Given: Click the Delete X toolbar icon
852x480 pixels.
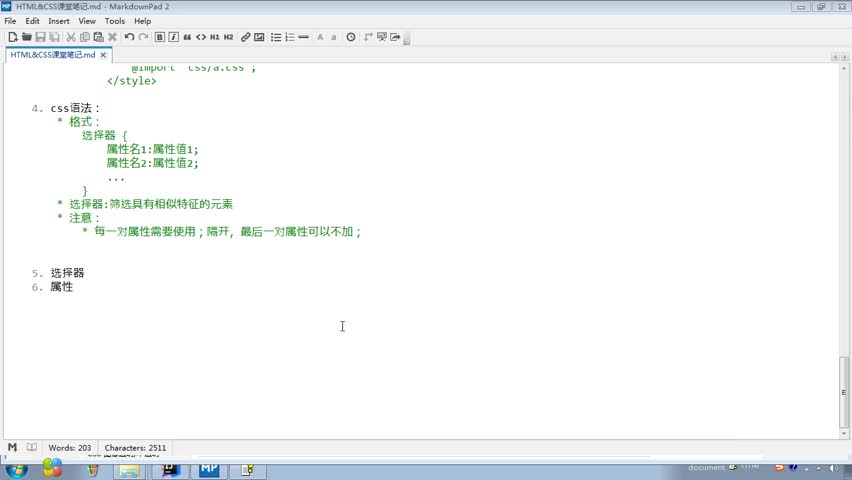Looking at the screenshot, I should tap(112, 37).
